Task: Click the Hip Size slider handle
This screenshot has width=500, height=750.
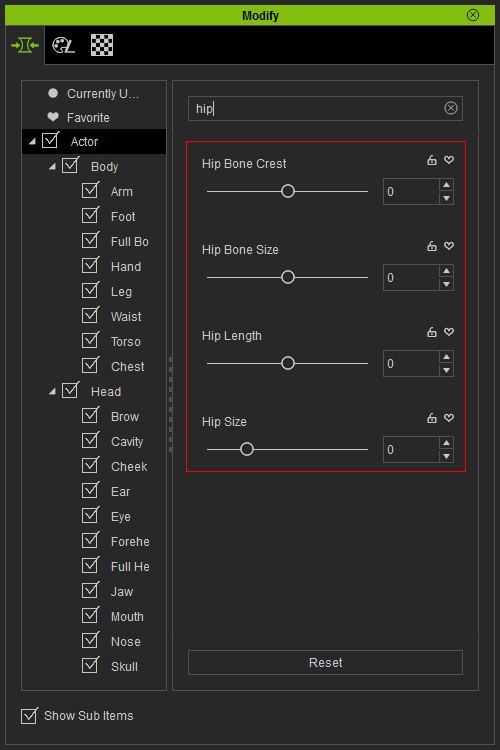Action: (247, 450)
